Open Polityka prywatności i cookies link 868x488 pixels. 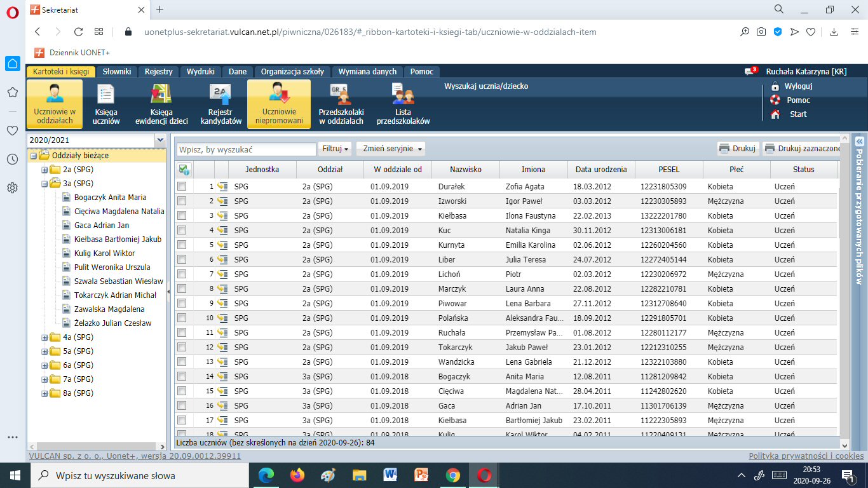(x=806, y=456)
